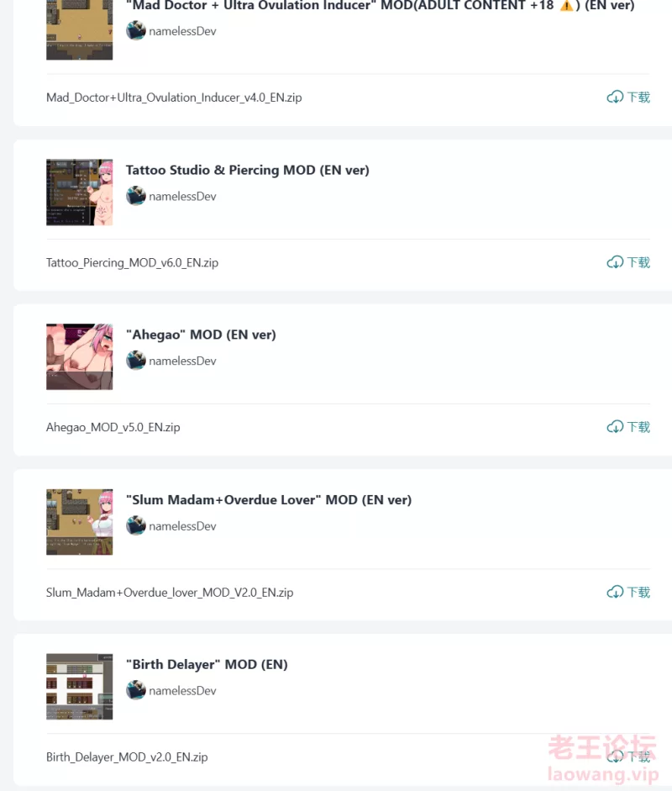Click namelessDev author name under Ahegao MOD
The width and height of the screenshot is (672, 791).
pos(182,361)
